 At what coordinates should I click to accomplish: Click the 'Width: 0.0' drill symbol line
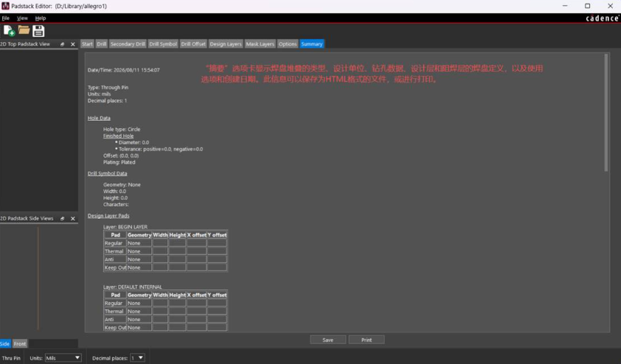click(114, 192)
